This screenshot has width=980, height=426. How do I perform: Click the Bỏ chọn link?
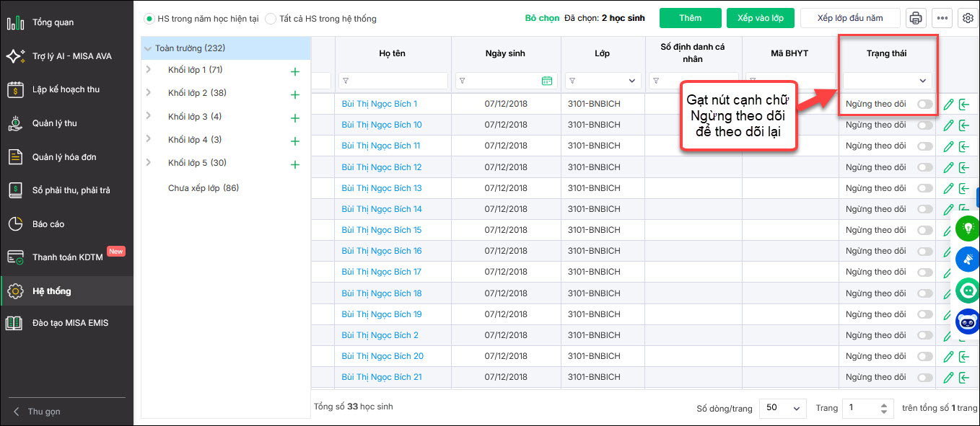(542, 18)
